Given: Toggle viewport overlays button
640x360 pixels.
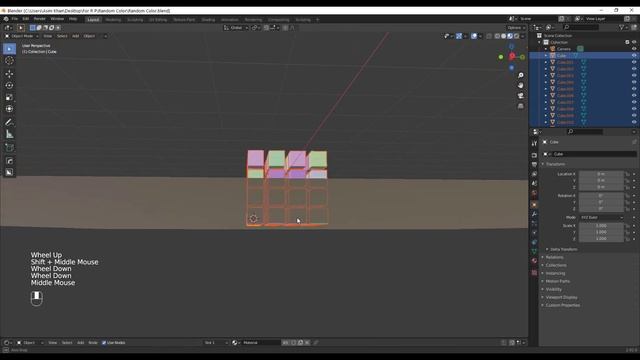Looking at the screenshot, I should 474,36.
